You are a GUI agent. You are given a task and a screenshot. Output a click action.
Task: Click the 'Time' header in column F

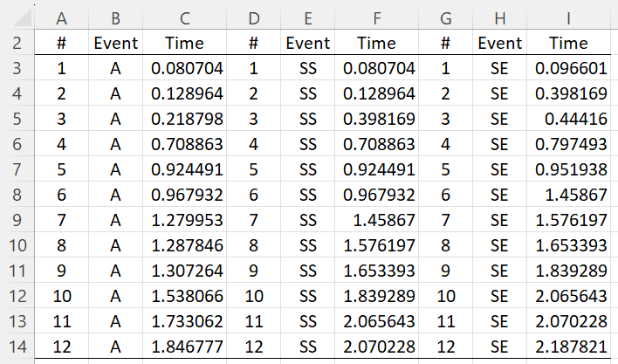(x=377, y=43)
